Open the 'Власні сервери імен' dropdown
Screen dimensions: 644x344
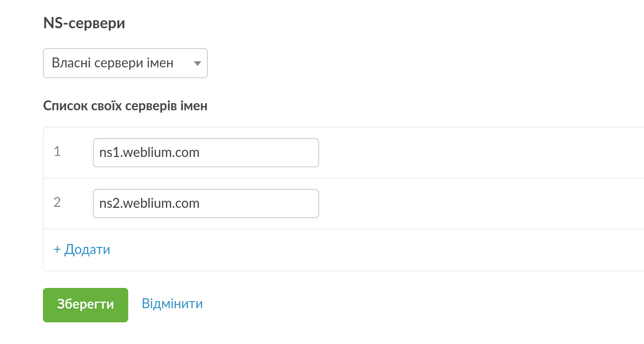click(125, 63)
